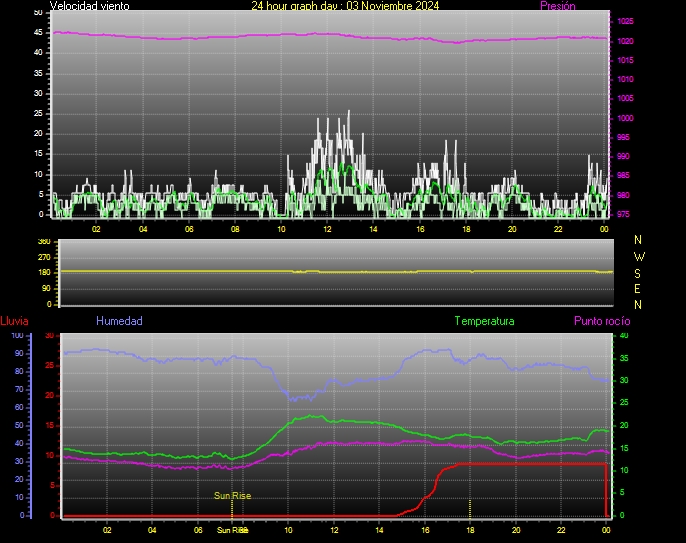The image size is (686, 543).
Task: Click the blue 70 humidity axis value
Action: point(19,389)
